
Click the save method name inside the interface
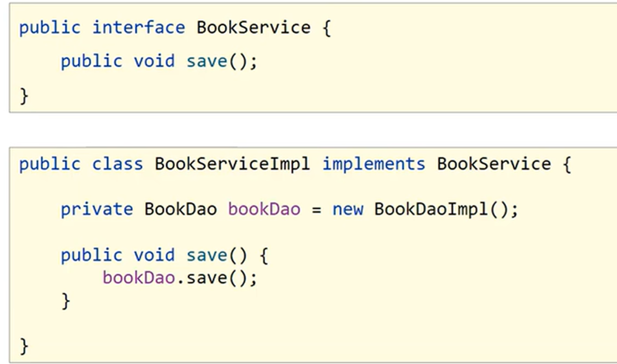point(207,61)
